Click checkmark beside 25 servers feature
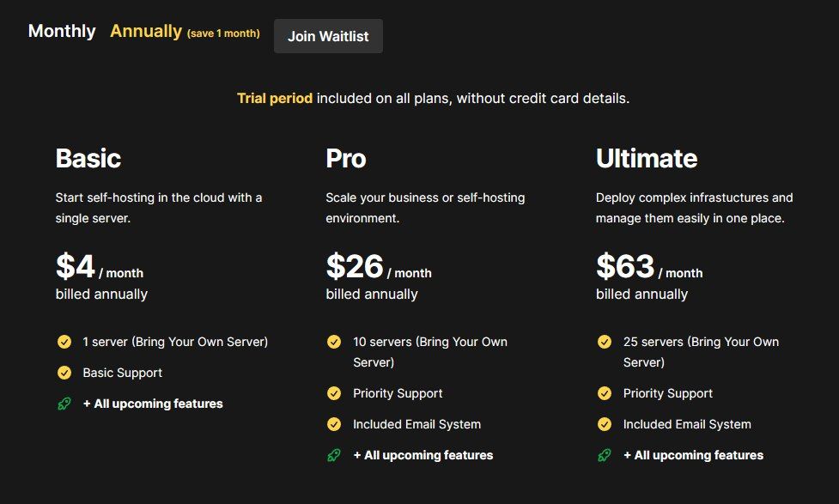 click(x=604, y=342)
